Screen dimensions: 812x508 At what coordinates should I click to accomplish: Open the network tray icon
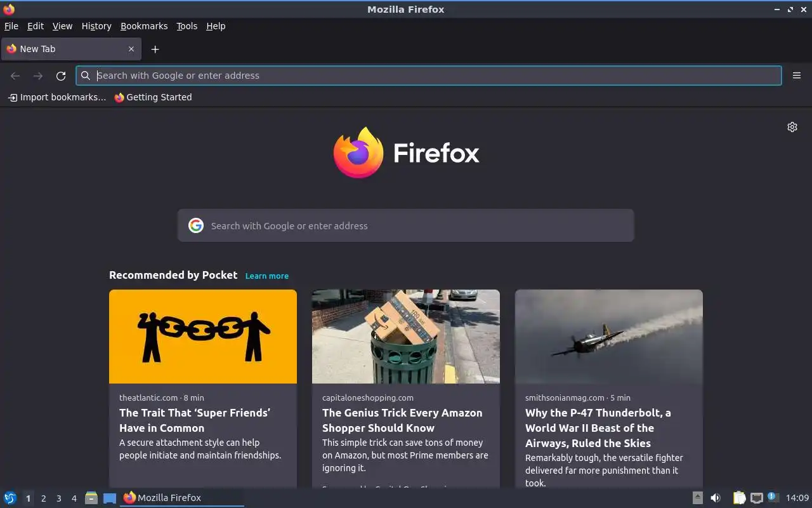(756, 498)
